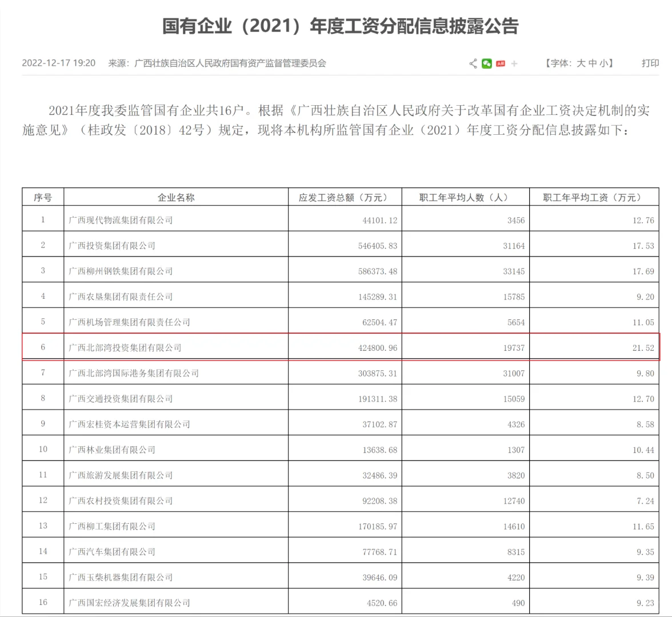This screenshot has height=617, width=672.
Task: Click the employee count 31164
Action: 514,246
